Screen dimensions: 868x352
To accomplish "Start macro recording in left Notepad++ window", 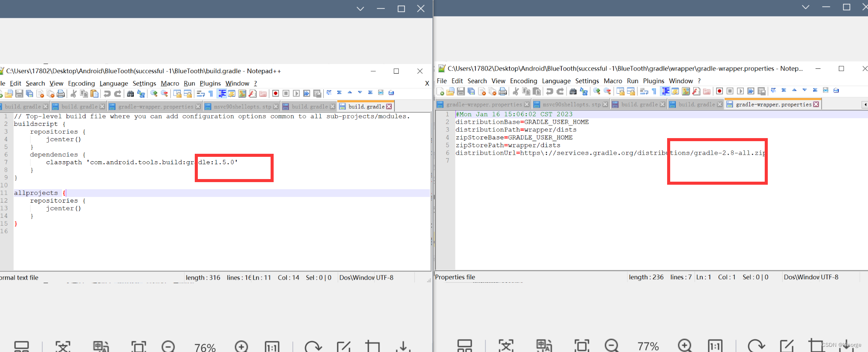I will (x=275, y=93).
